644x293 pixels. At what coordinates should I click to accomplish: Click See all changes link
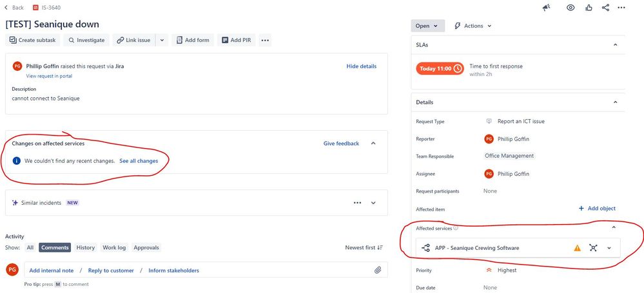coord(139,161)
